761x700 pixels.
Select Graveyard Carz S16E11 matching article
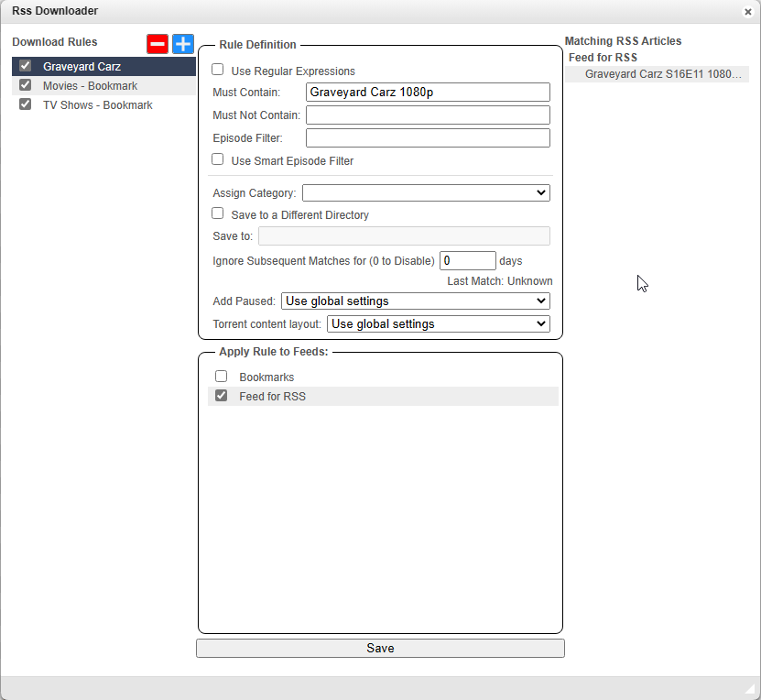663,74
